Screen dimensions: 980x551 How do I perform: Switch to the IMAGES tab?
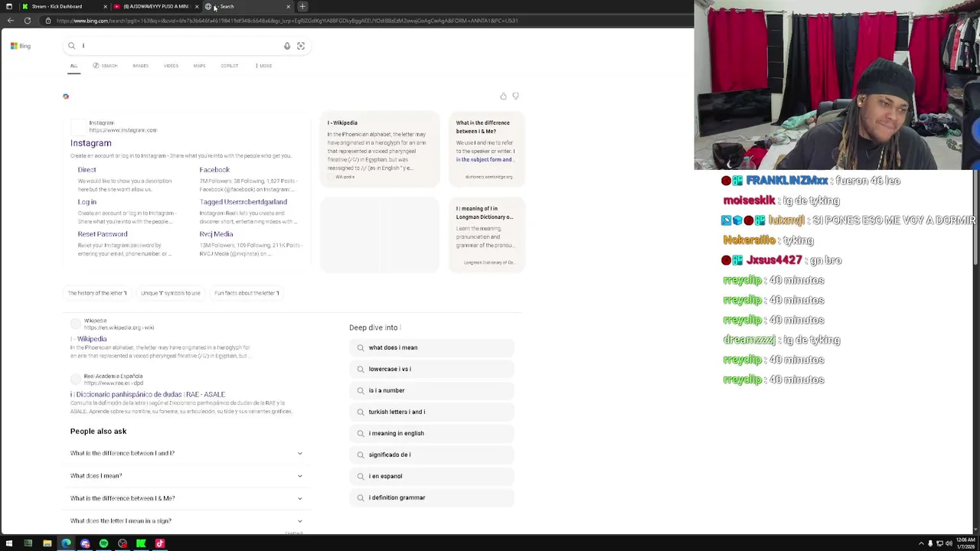(x=140, y=66)
